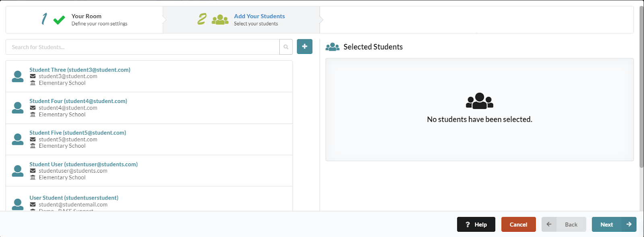Click the student3@student.com email text
Viewport: 644px width, 237px height.
68,76
